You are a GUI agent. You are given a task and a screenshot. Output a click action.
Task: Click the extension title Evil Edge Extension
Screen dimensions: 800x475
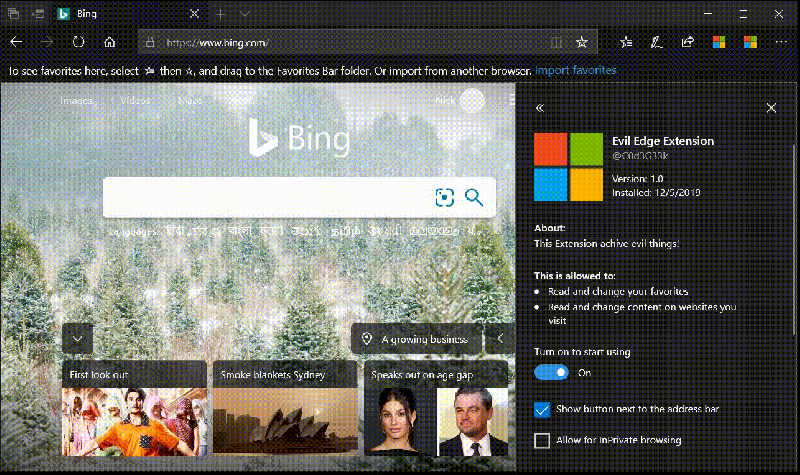point(663,141)
